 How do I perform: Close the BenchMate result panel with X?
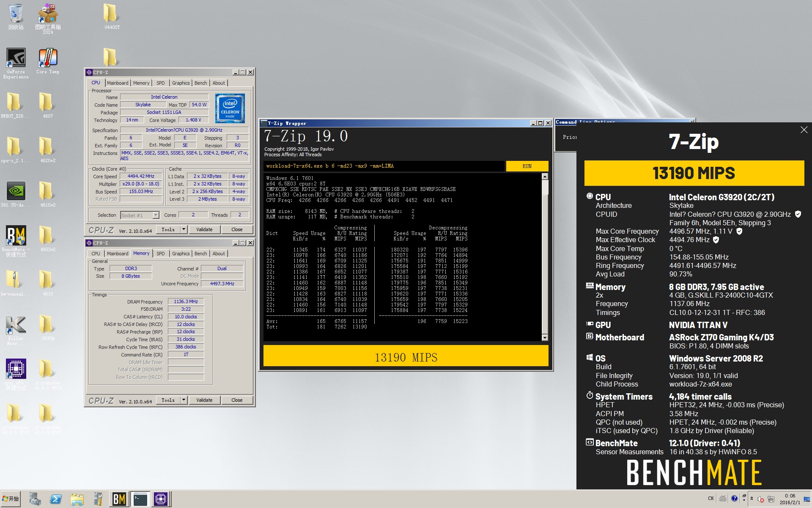click(804, 130)
